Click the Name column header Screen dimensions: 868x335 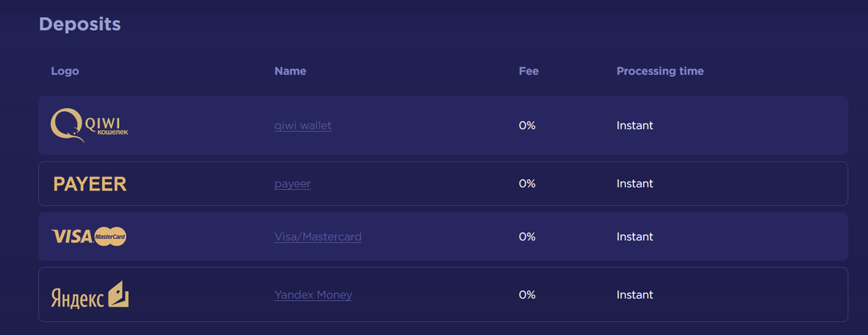pos(290,71)
